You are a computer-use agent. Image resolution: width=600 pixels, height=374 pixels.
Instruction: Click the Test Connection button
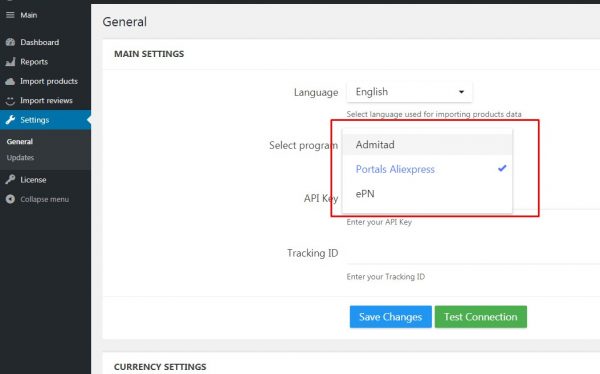[x=481, y=317]
